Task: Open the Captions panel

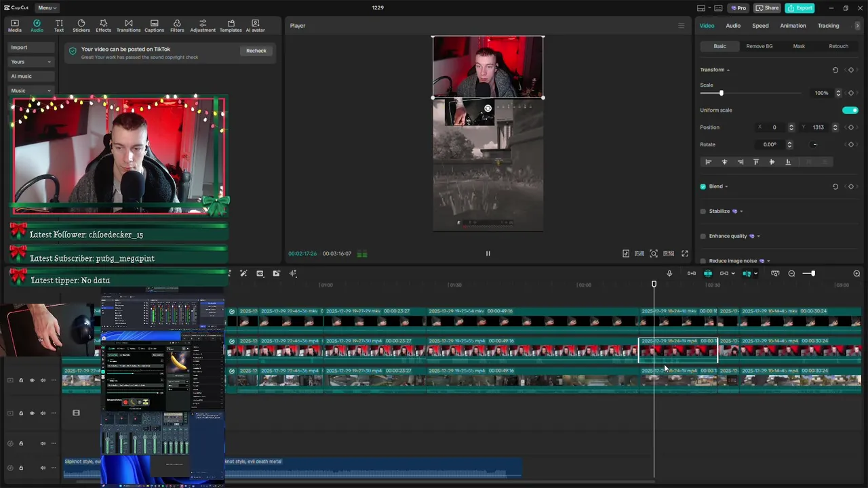Action: coord(155,26)
